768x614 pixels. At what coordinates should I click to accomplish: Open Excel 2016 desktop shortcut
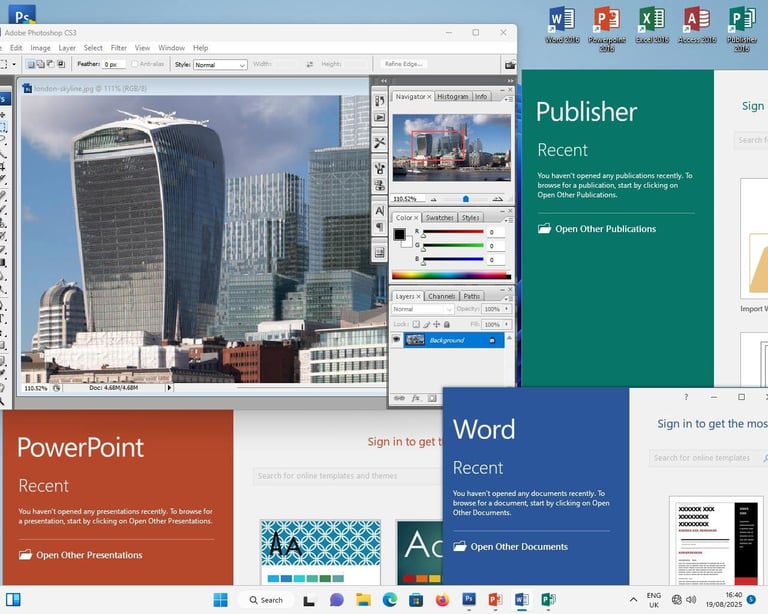(x=652, y=25)
